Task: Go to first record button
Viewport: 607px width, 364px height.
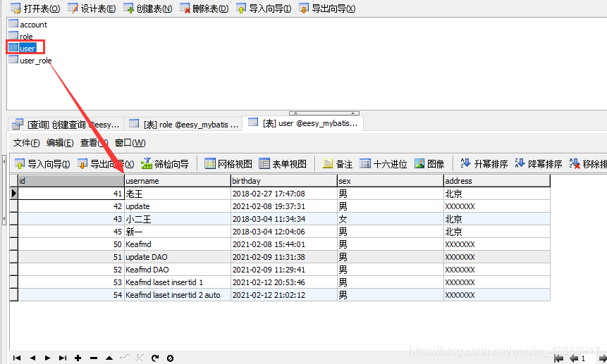Action: pyautogui.click(x=17, y=358)
